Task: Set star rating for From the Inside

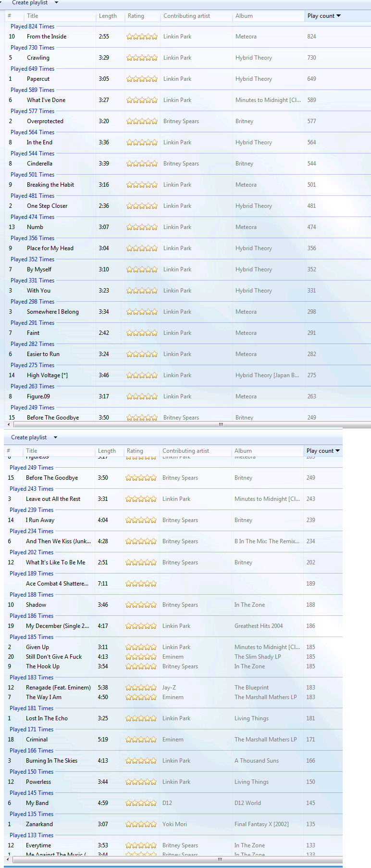Action: point(142,37)
